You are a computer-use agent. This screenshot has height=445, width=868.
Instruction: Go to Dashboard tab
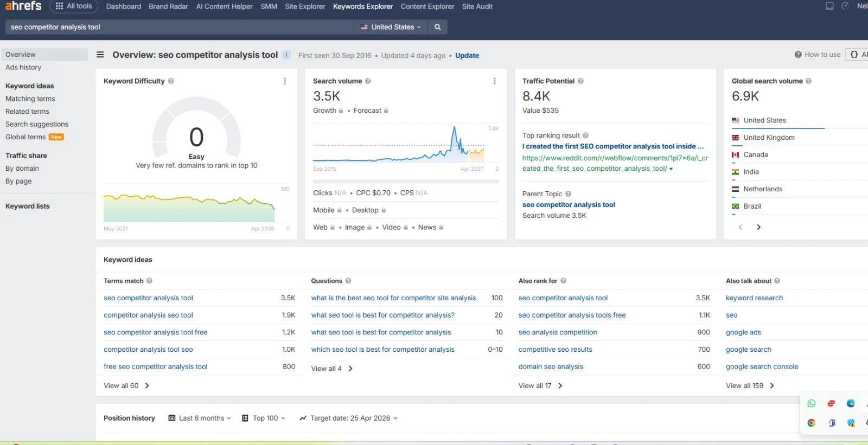pyautogui.click(x=123, y=7)
